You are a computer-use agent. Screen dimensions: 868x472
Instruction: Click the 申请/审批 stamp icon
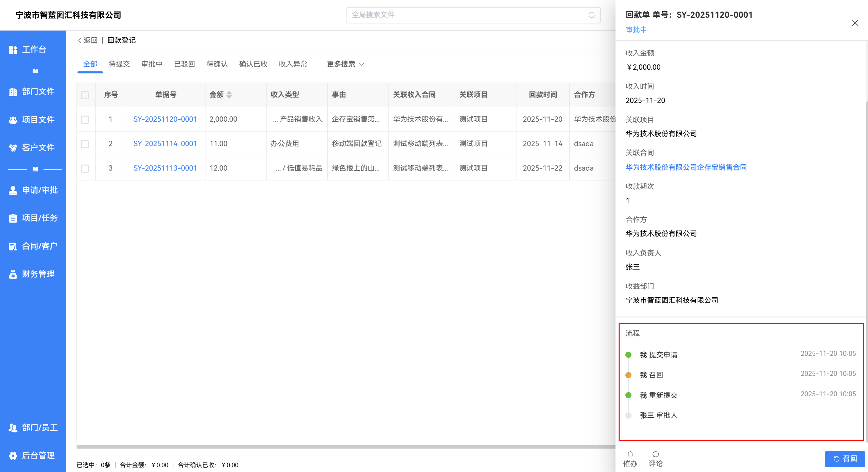(x=13, y=190)
